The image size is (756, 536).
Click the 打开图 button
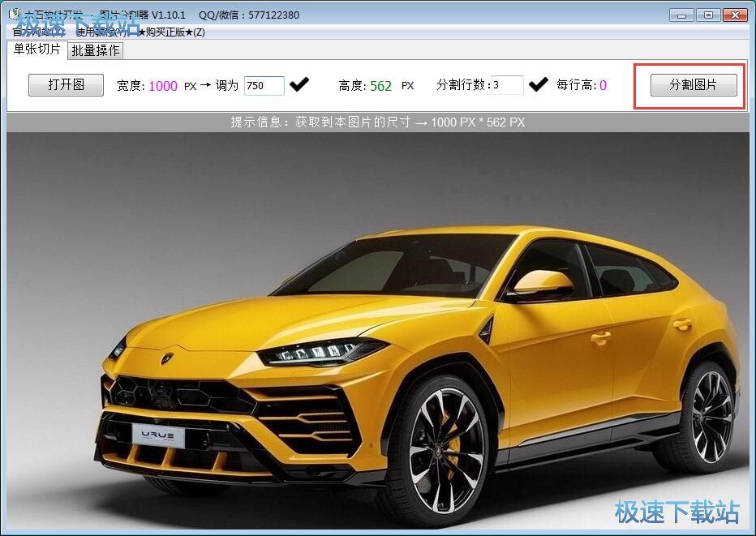click(x=66, y=85)
